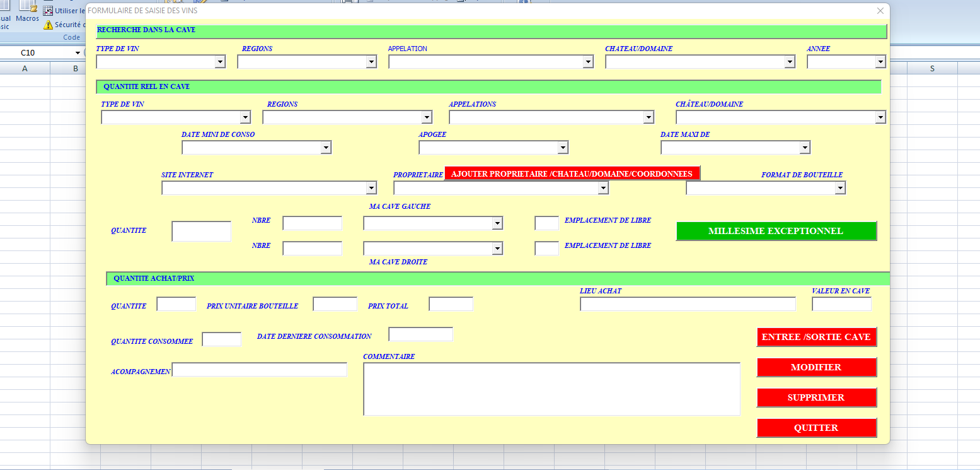The height and width of the screenshot is (470, 980).
Task: Focus the COMMENTAIRE text area
Action: tap(551, 389)
